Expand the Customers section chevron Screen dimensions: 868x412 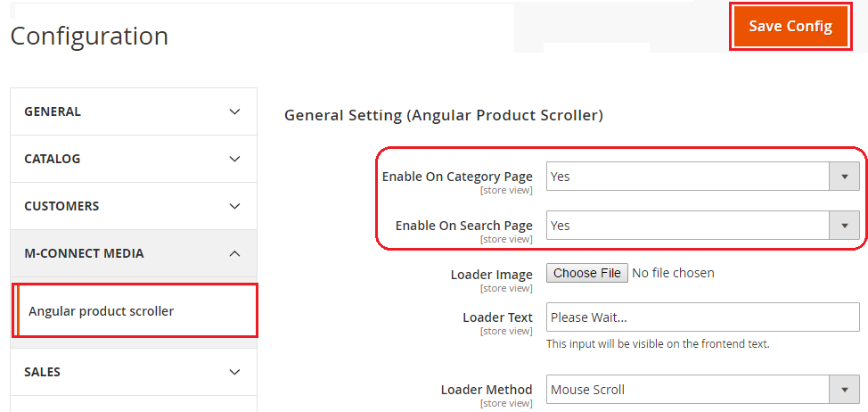(x=234, y=206)
